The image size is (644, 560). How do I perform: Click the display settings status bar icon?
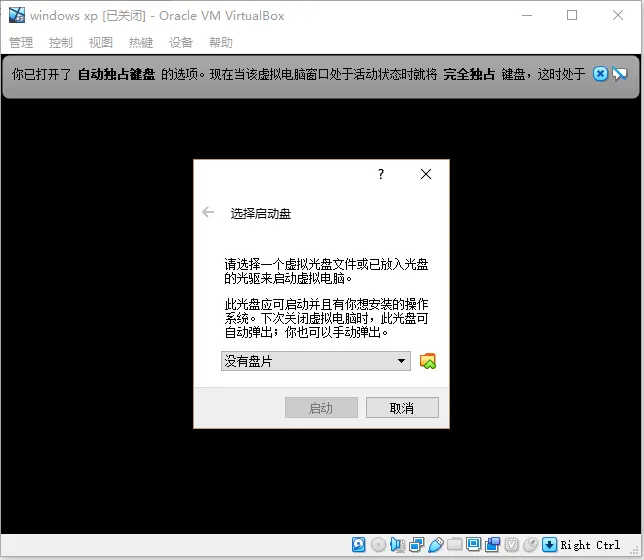pos(474,545)
